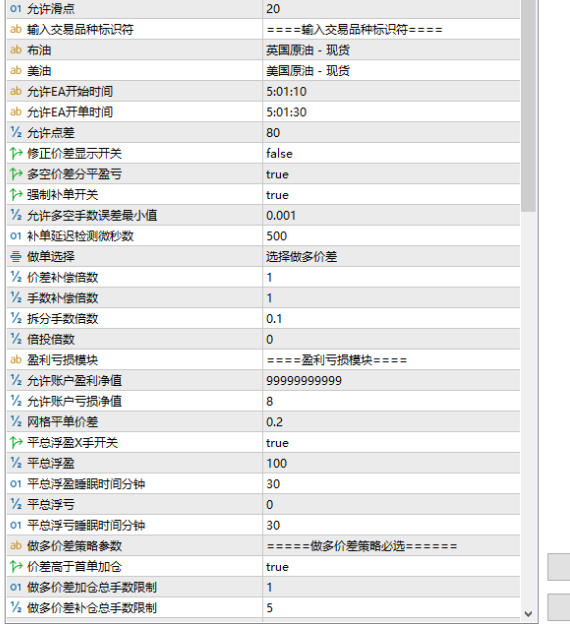Image resolution: width=570 pixels, height=629 pixels.
Task: Select the 盈利亏损模块 parameter name
Action: pyautogui.click(x=62, y=360)
